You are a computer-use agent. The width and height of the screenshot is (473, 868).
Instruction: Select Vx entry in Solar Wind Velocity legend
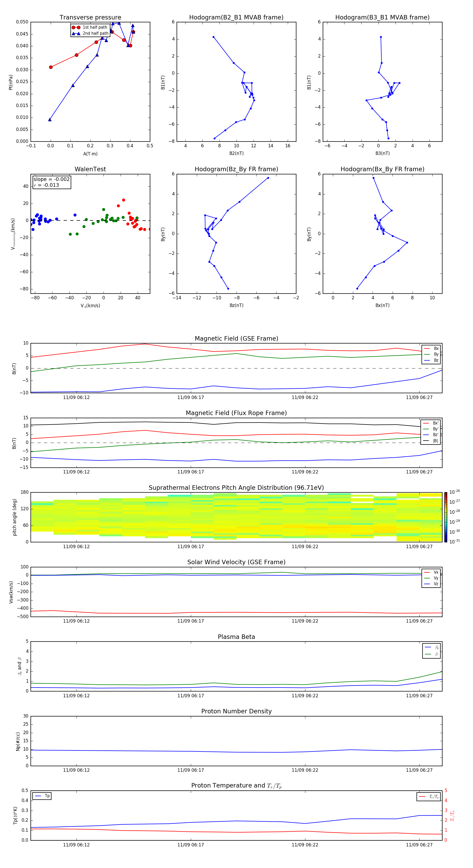point(431,572)
